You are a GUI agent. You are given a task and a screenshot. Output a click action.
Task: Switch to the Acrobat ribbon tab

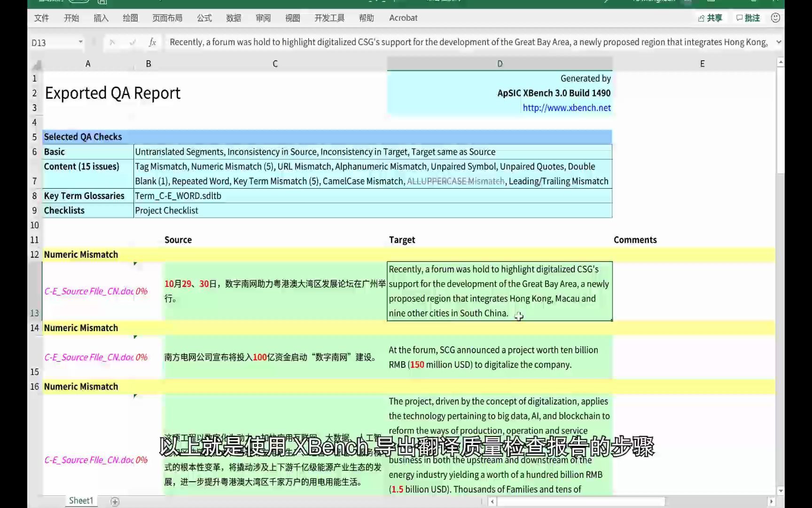(x=403, y=18)
